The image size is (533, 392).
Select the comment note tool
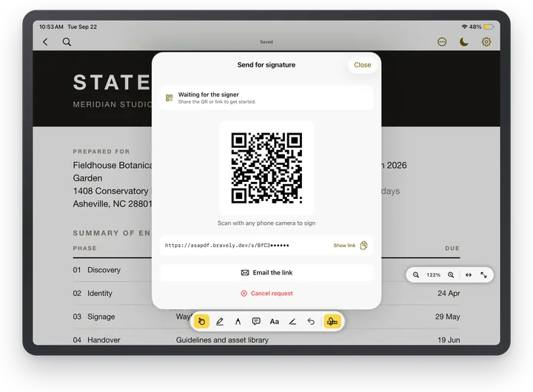point(256,321)
